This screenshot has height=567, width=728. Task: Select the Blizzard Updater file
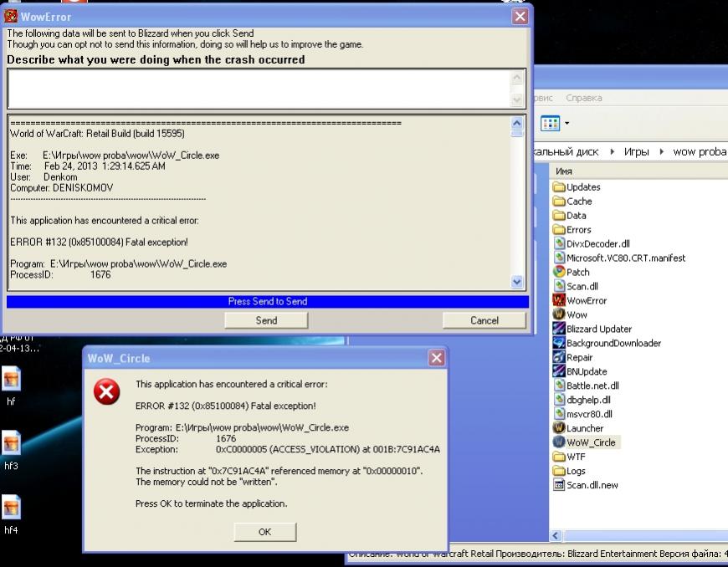598,329
